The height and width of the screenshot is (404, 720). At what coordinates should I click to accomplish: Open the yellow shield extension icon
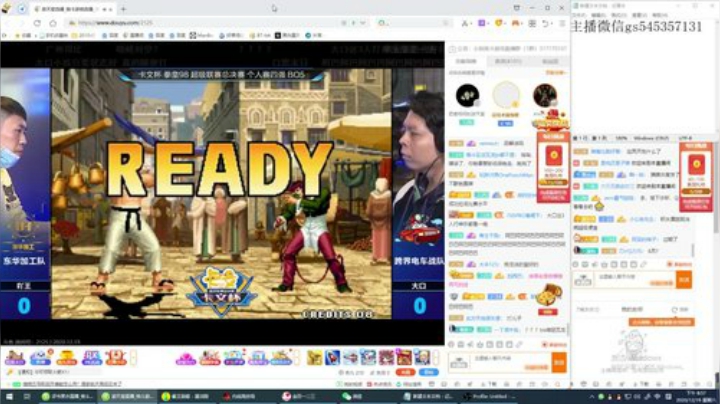coord(499,23)
